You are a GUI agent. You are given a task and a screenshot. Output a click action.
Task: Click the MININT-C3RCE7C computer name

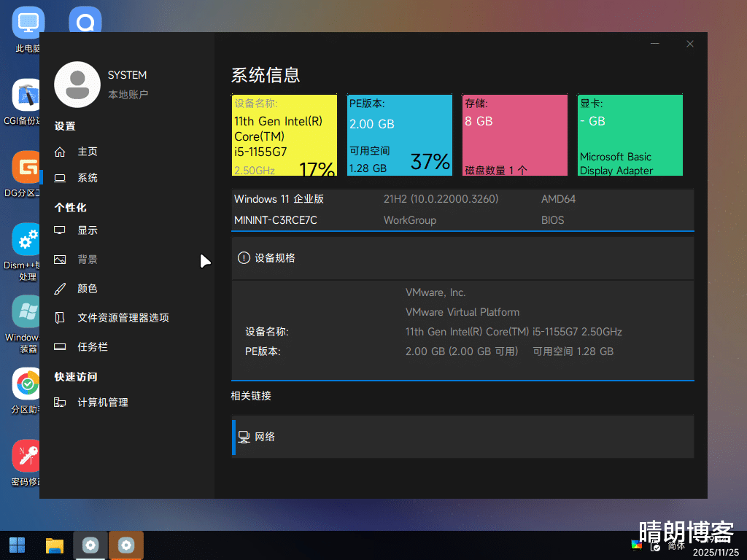click(275, 220)
